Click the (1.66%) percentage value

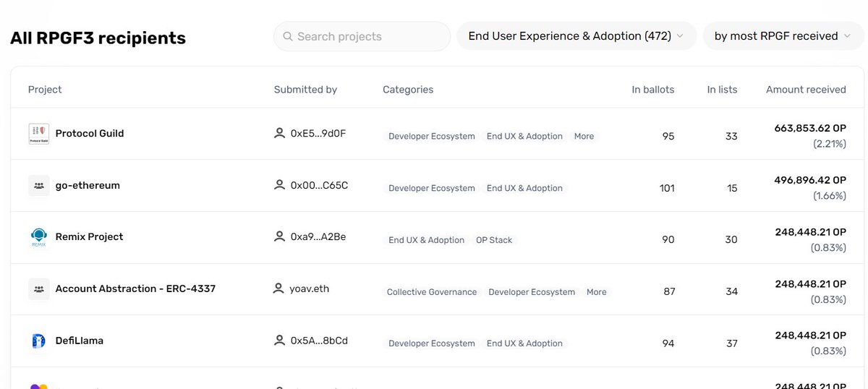tap(829, 196)
